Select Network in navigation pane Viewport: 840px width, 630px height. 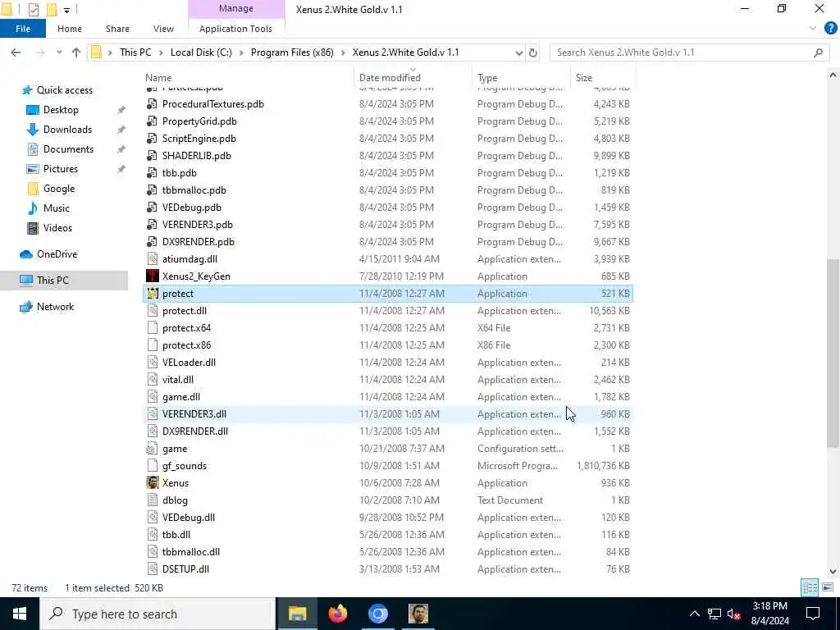(x=55, y=307)
